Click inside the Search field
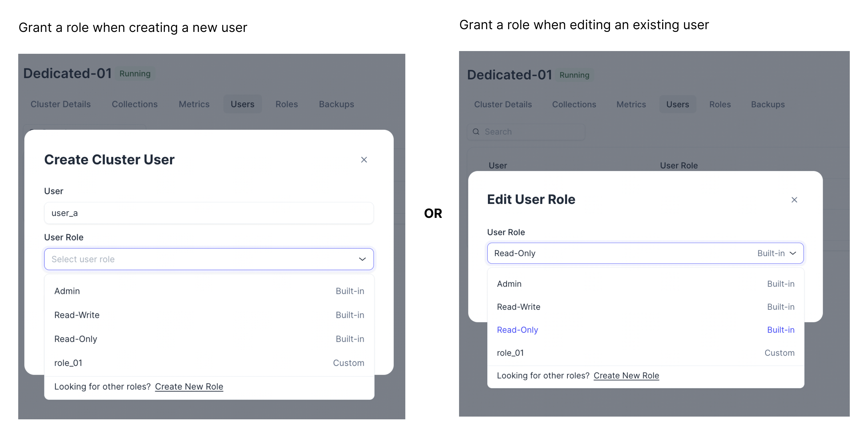The image size is (868, 433). 526,132
